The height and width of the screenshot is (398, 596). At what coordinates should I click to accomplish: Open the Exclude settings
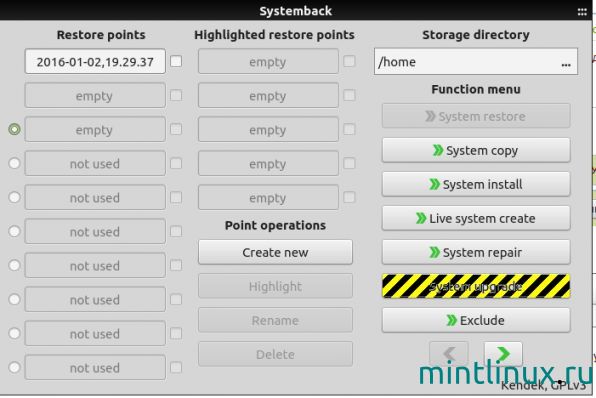476,320
